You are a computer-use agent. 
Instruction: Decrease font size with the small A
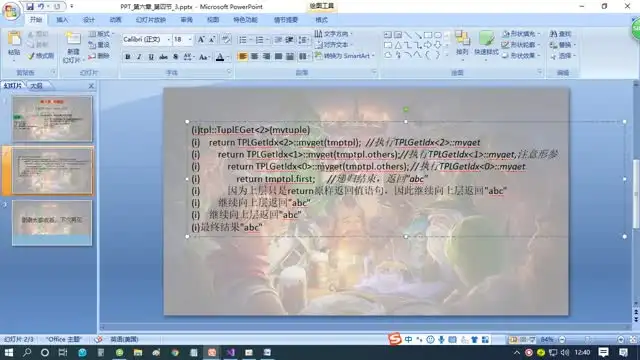(212, 40)
